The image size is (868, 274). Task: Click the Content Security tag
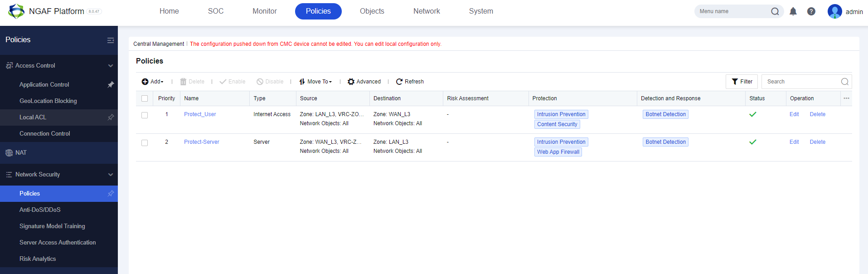[x=557, y=124]
